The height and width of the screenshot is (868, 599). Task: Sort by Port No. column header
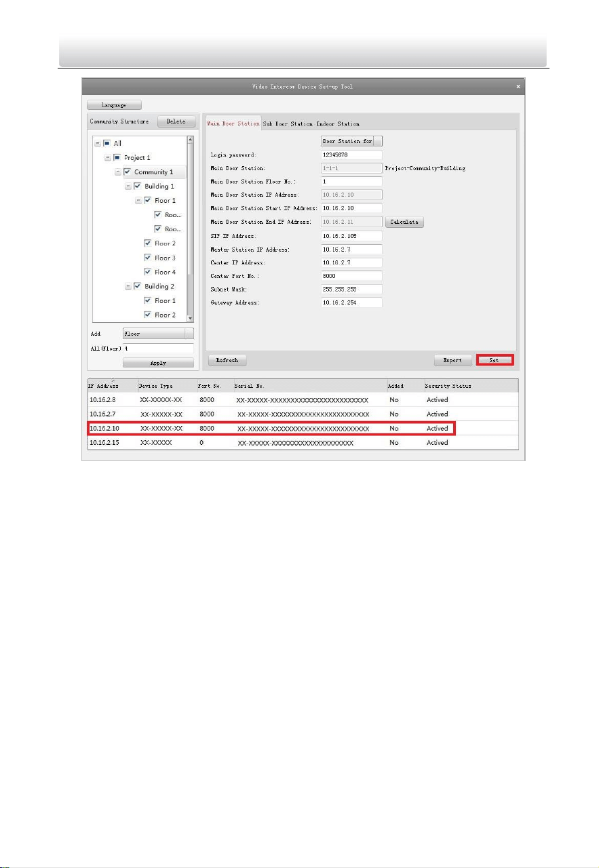(x=214, y=386)
